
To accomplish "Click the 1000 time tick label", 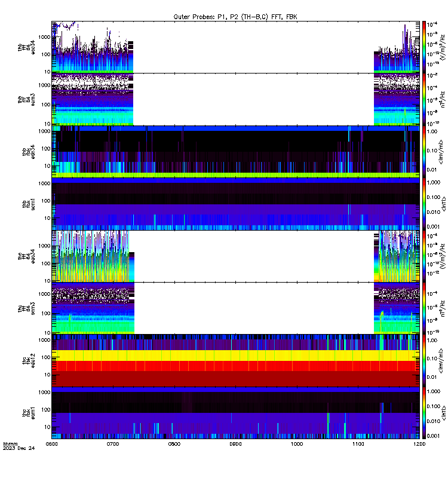I will coord(297,444).
